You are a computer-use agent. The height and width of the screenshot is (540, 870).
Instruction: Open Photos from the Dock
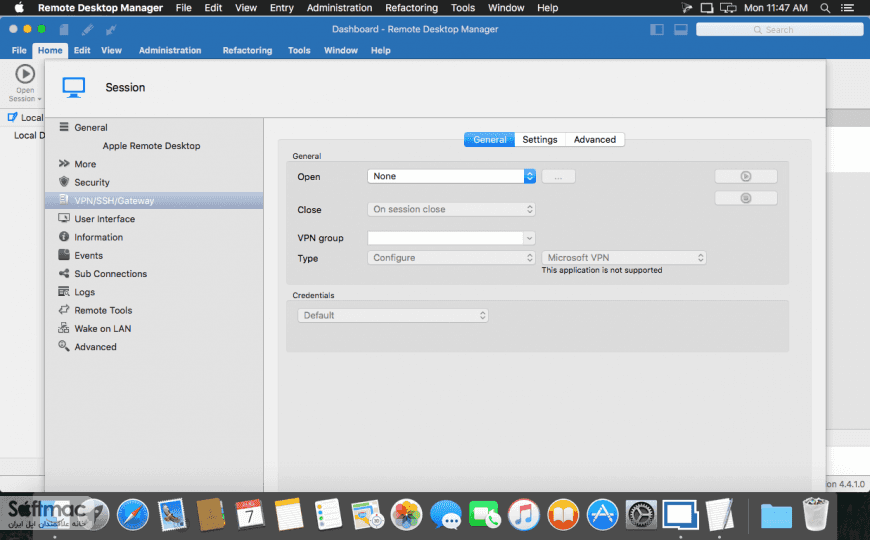pyautogui.click(x=406, y=514)
